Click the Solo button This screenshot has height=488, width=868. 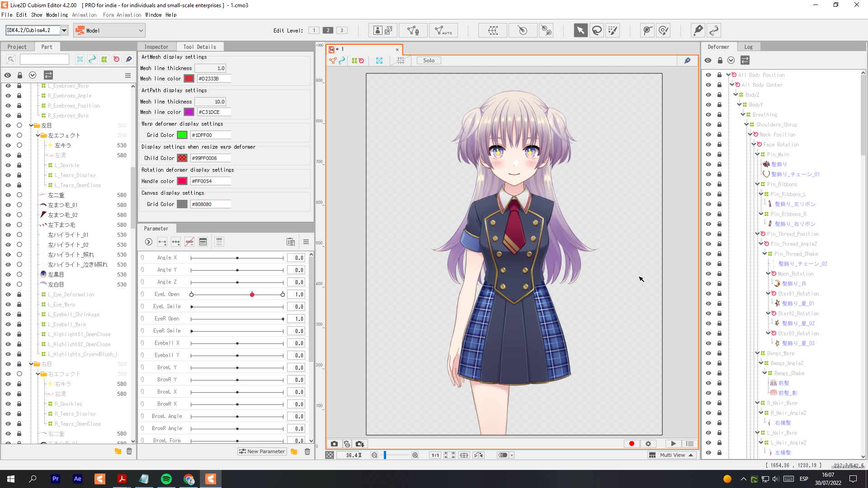[429, 61]
